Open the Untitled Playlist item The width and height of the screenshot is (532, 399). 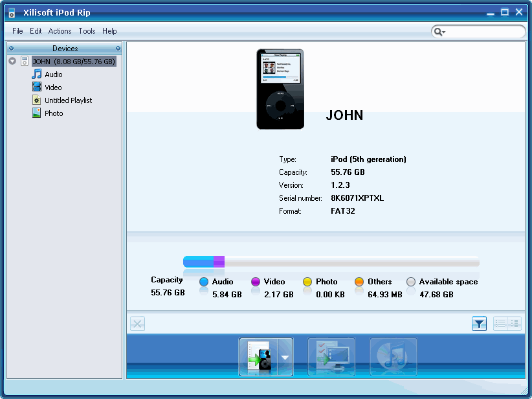pyautogui.click(x=68, y=100)
